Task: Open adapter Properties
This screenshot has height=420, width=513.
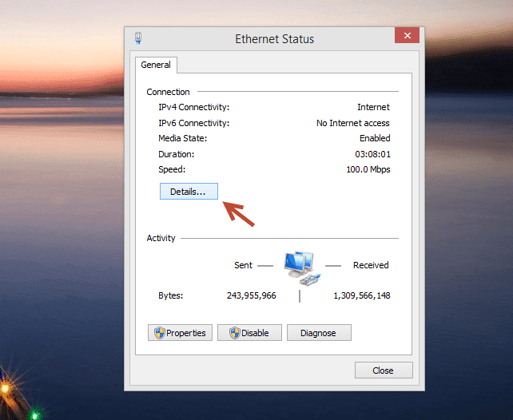Action: (180, 333)
